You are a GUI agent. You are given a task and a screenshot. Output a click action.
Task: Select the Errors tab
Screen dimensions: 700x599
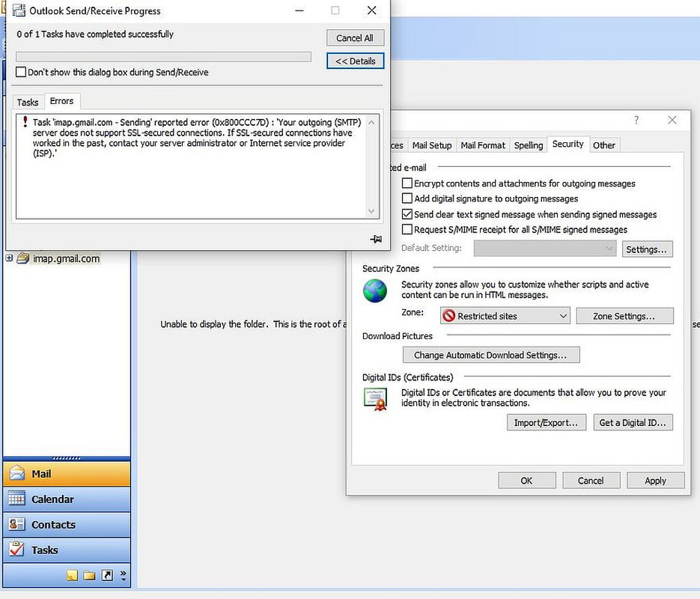click(x=61, y=101)
